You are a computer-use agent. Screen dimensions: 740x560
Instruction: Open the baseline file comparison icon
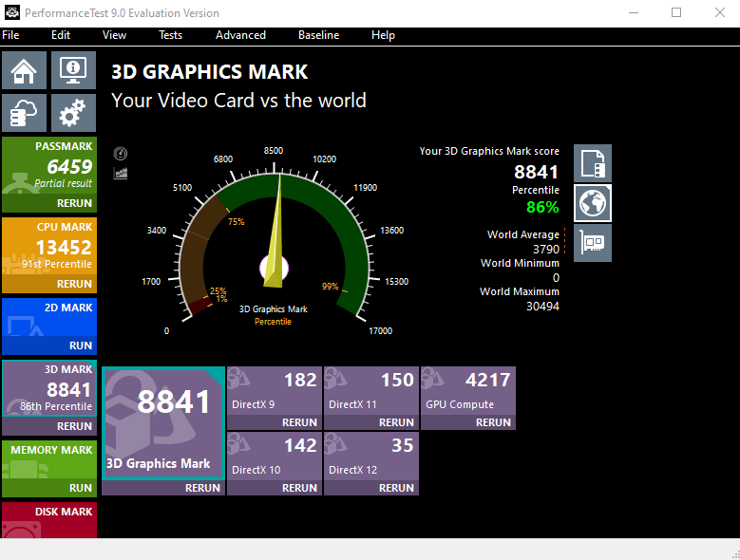pyautogui.click(x=593, y=163)
